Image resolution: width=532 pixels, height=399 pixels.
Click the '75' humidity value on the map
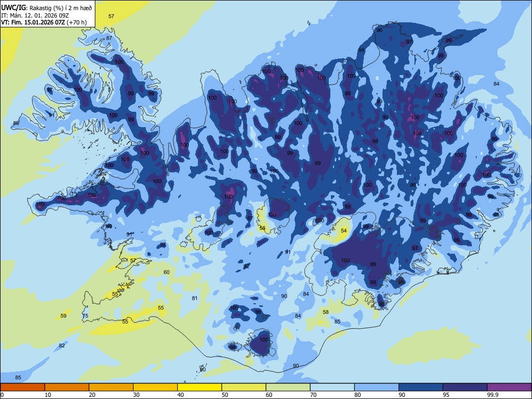[x=85, y=315]
